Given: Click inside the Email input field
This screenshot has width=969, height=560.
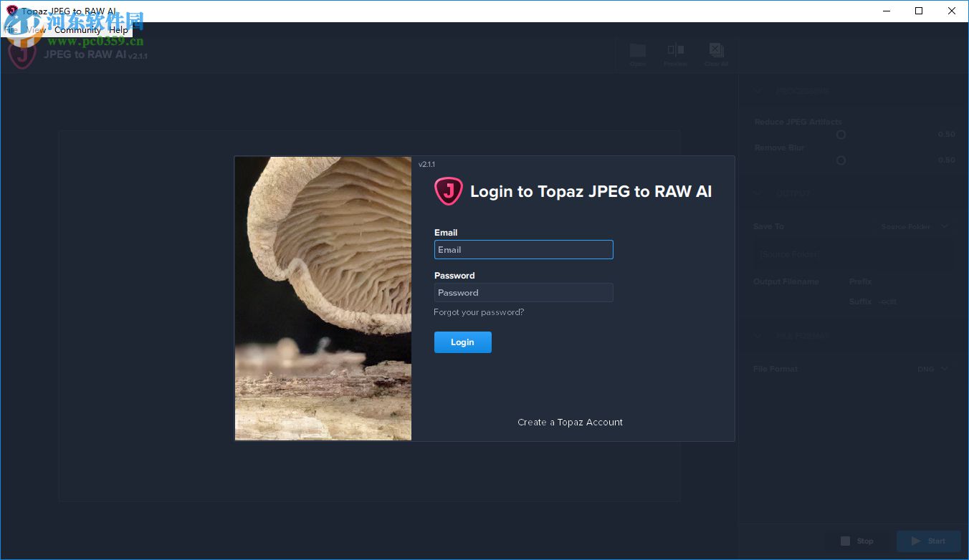Looking at the screenshot, I should point(523,249).
